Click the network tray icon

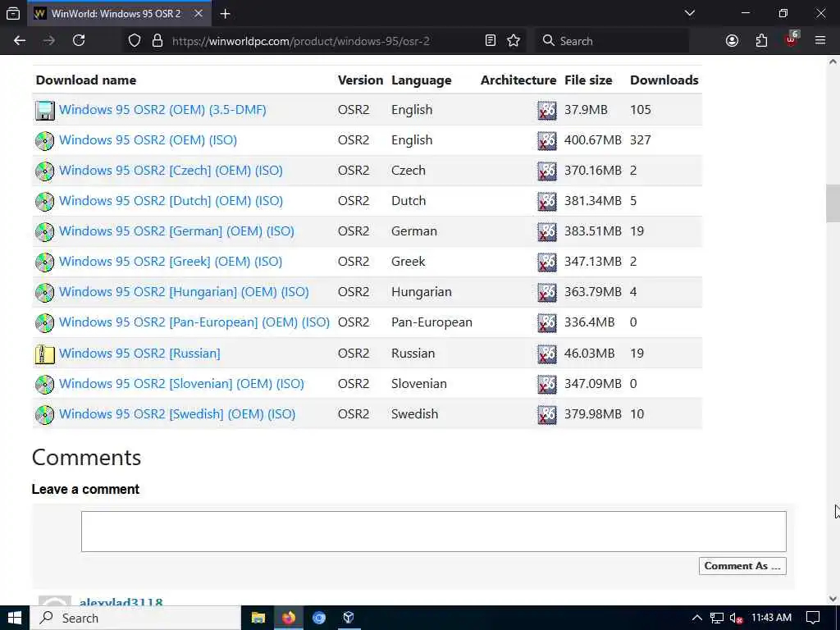[x=717, y=619]
